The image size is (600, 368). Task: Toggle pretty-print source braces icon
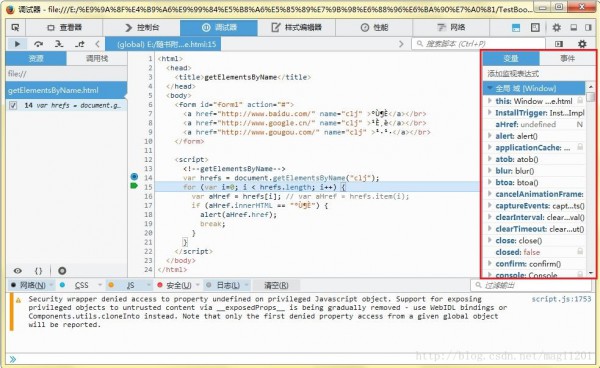coord(38,271)
